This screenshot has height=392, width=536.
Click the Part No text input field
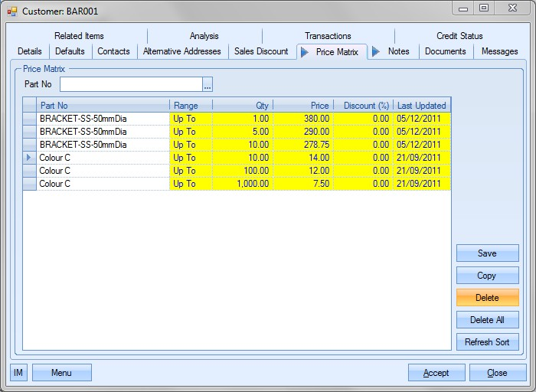131,84
